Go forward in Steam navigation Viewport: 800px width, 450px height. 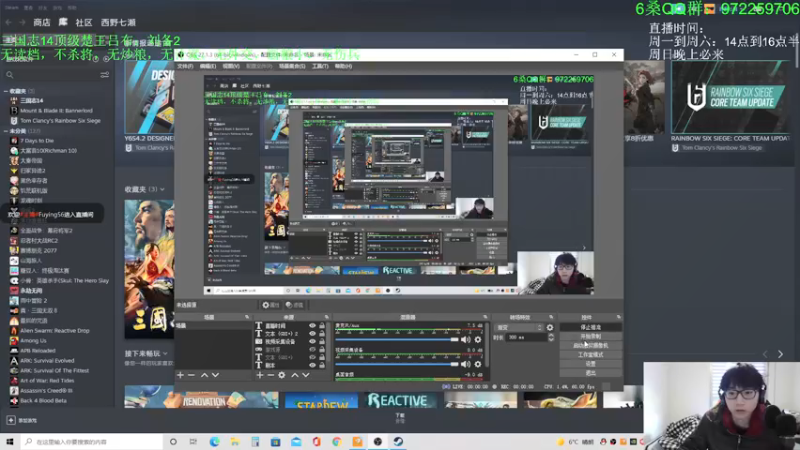pos(22,22)
